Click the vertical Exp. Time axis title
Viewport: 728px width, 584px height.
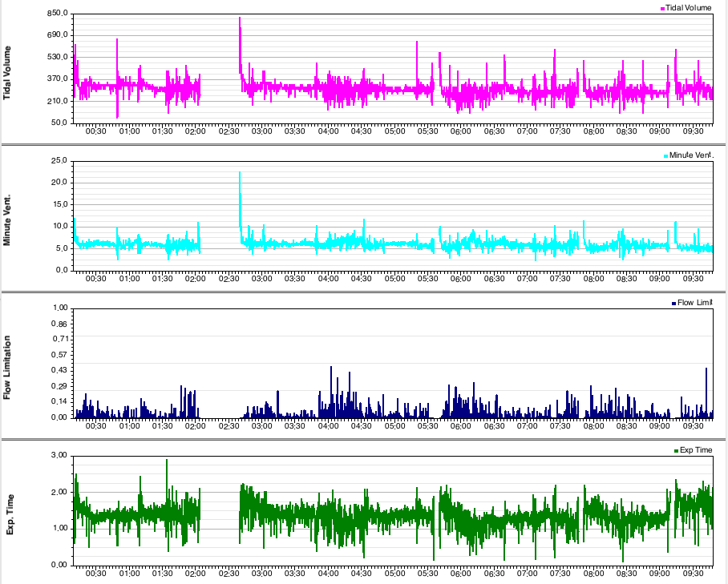tap(10, 515)
